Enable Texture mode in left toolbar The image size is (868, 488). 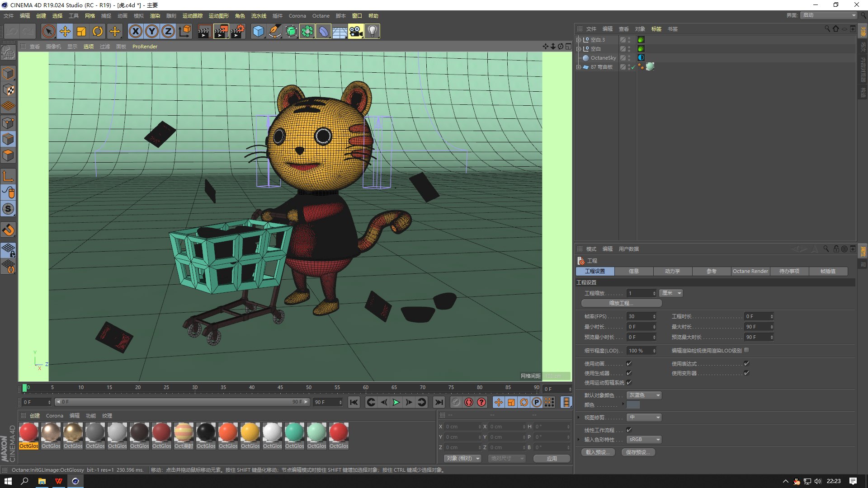point(9,89)
